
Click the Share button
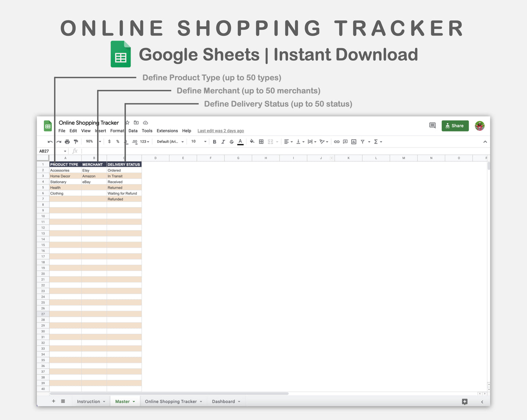pyautogui.click(x=455, y=125)
